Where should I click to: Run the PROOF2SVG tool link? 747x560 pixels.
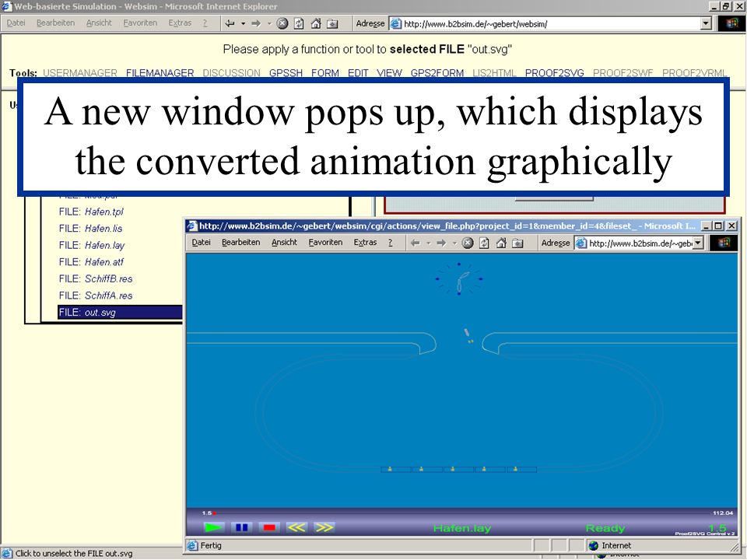click(x=555, y=73)
